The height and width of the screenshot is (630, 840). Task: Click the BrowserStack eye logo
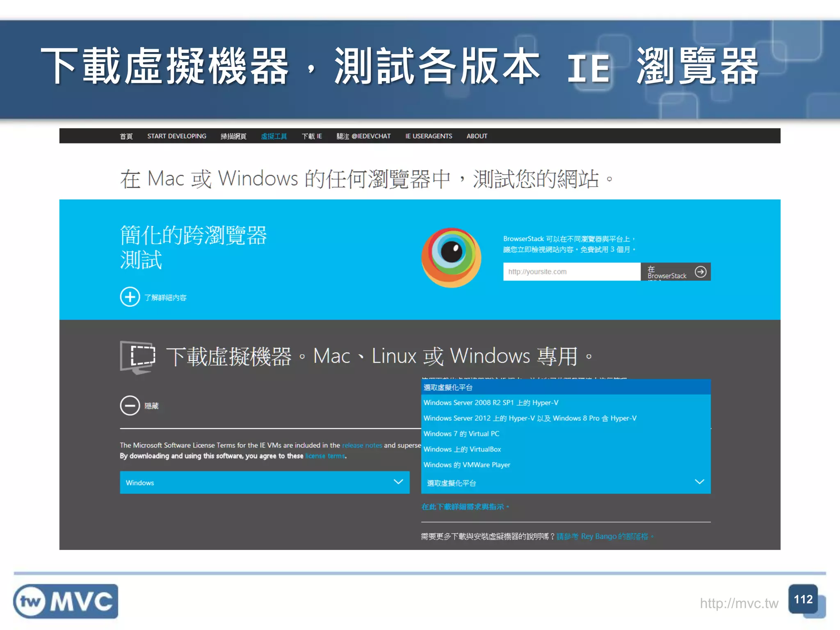pyautogui.click(x=451, y=258)
